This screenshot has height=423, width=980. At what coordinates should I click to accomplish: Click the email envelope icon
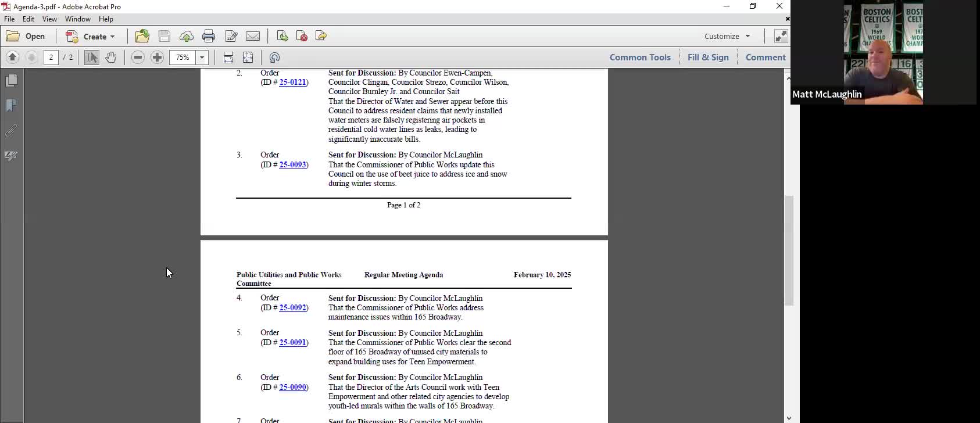pyautogui.click(x=253, y=36)
